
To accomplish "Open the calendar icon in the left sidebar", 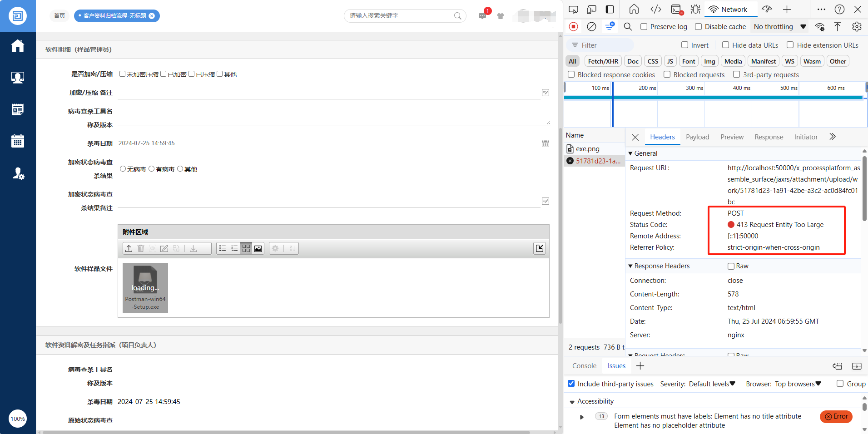I will tap(18, 141).
